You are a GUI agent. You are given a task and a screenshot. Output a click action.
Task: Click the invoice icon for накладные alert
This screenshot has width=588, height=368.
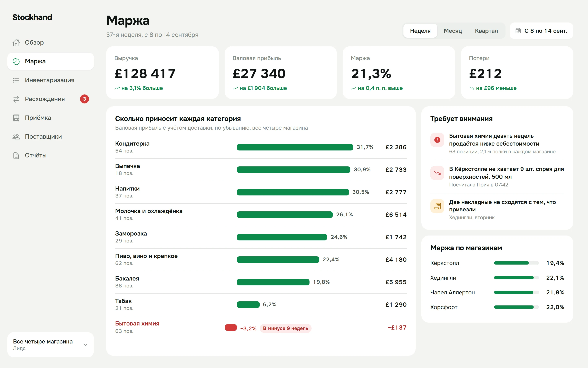pos(437,206)
